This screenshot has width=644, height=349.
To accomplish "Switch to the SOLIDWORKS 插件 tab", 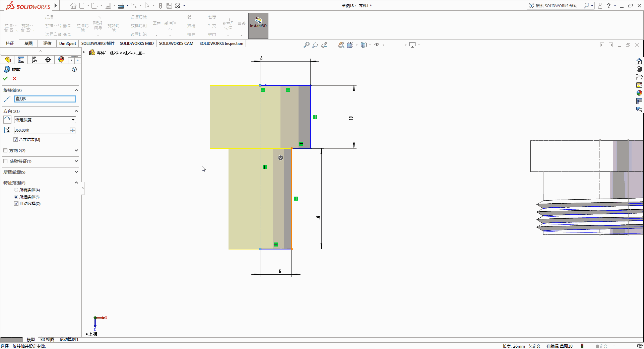I will [x=98, y=44].
